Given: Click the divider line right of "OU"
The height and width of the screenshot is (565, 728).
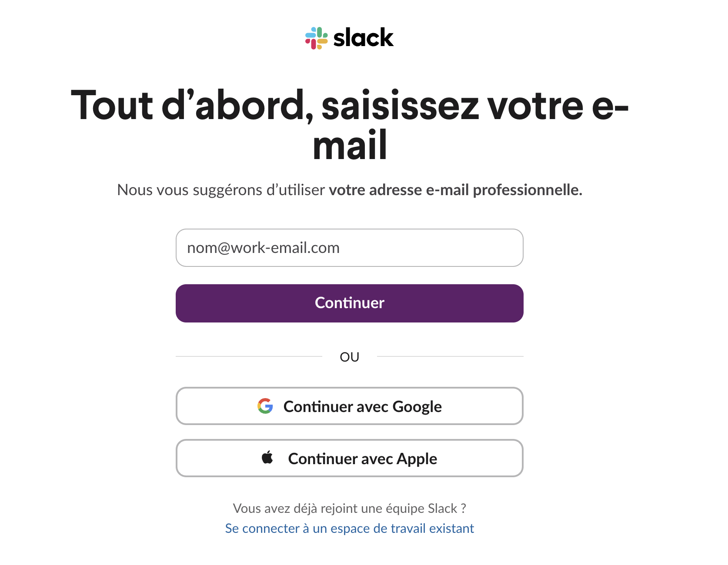Looking at the screenshot, I should click(x=450, y=356).
